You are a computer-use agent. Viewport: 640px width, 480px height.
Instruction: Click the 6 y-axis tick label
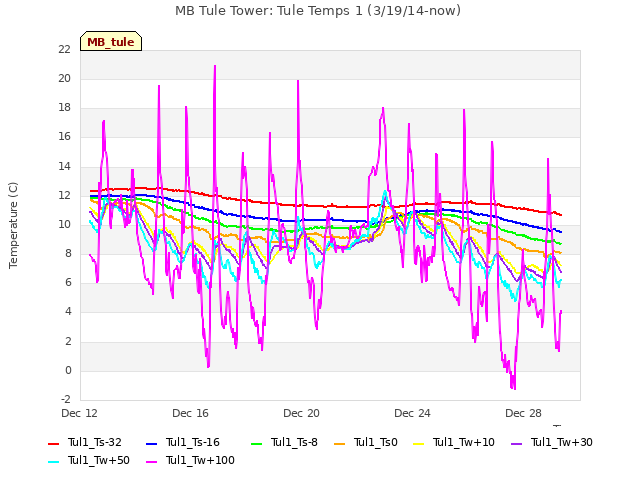68,283
